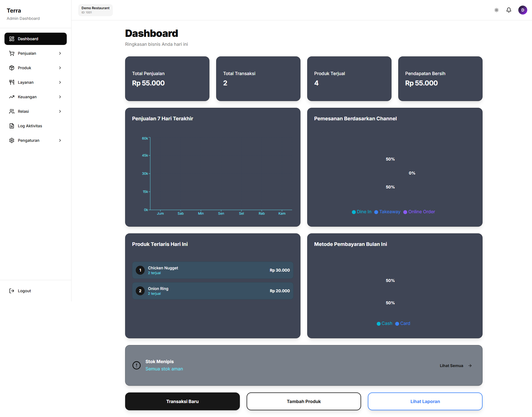Expand the Keuangan submenu chevron
The image size is (532, 417).
pyautogui.click(x=60, y=97)
